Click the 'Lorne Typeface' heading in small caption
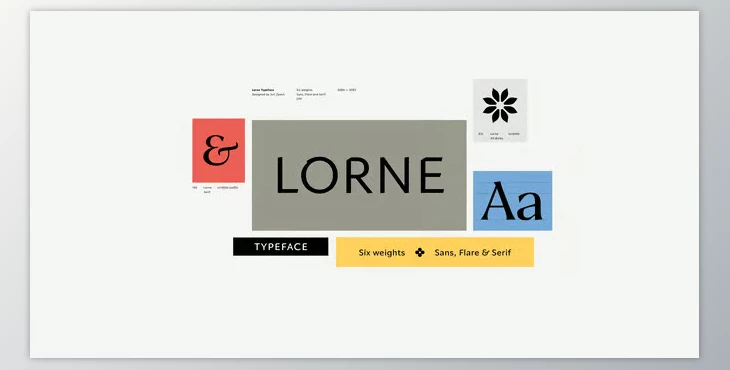 [263, 90]
